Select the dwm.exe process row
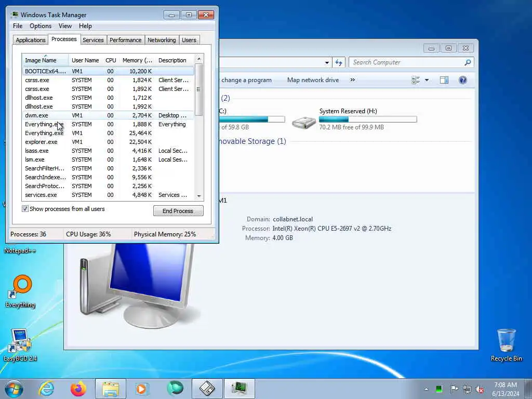The width and height of the screenshot is (532, 399). [108, 115]
